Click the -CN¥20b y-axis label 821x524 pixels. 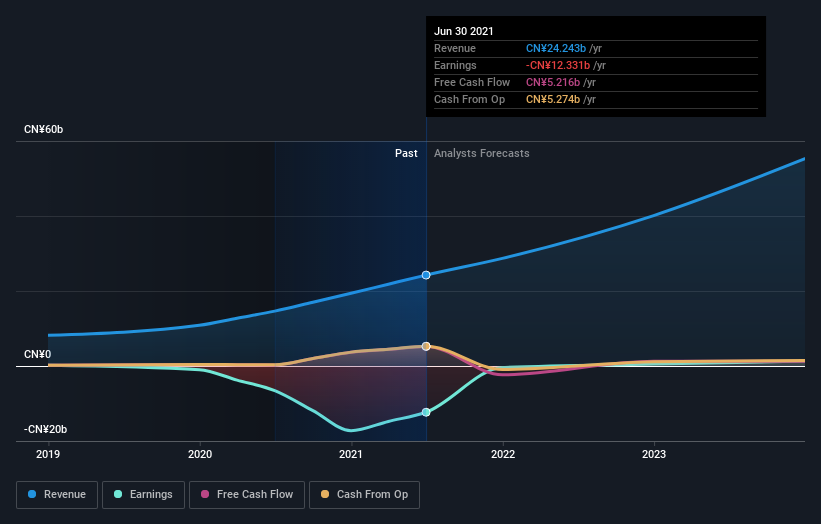(46, 429)
